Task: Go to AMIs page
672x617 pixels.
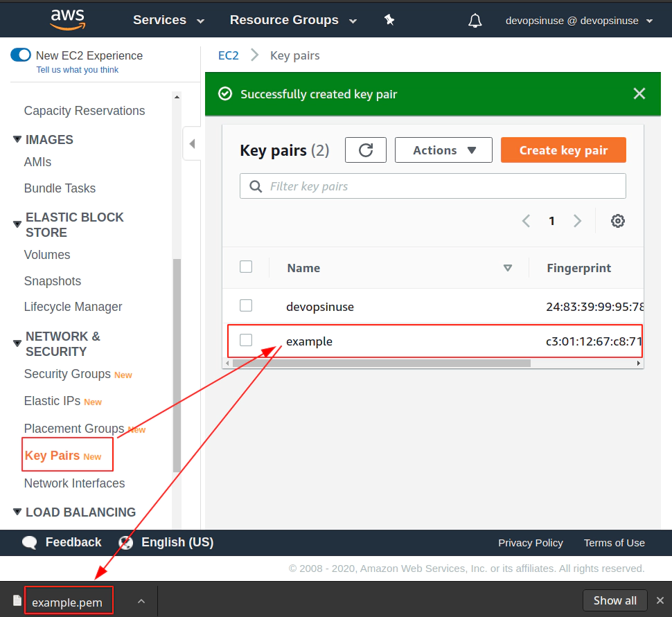Action: tap(37, 162)
